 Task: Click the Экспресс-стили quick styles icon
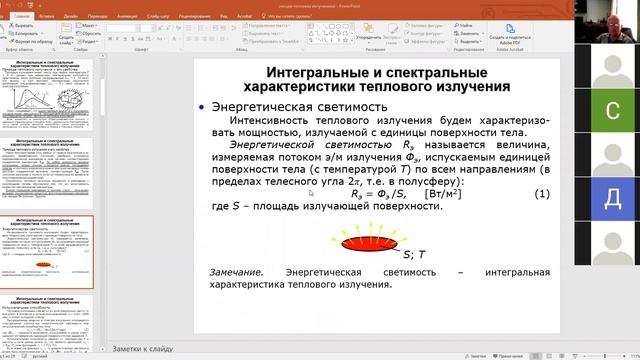pyautogui.click(x=392, y=28)
